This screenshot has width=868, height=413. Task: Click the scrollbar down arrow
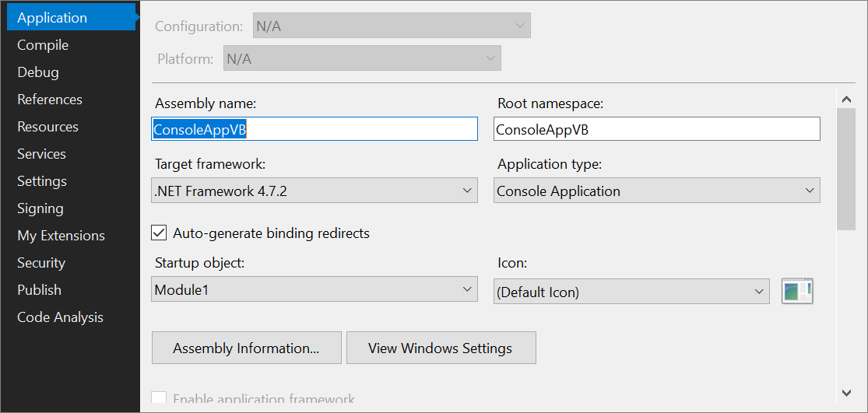tap(846, 393)
